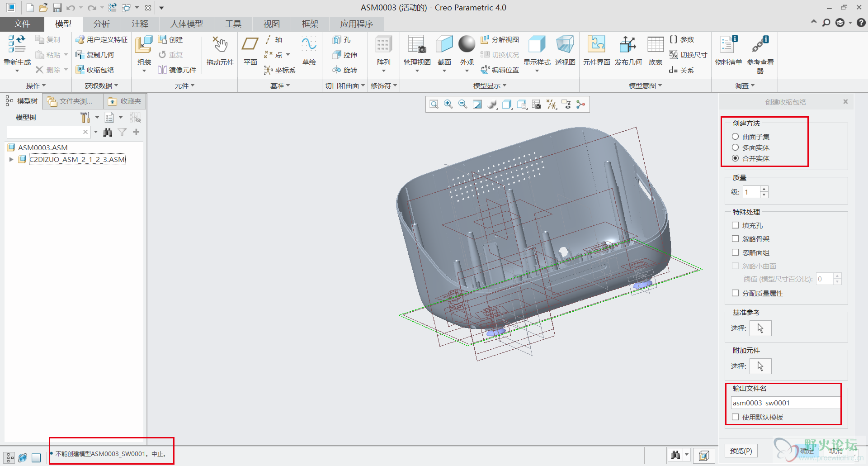Click the 基准参考 选择 arrow button
Viewport: 868px width, 466px height.
point(760,328)
